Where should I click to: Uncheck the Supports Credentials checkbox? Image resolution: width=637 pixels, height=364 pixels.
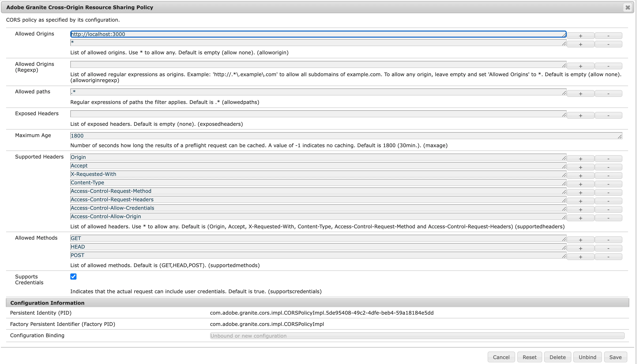pos(73,277)
